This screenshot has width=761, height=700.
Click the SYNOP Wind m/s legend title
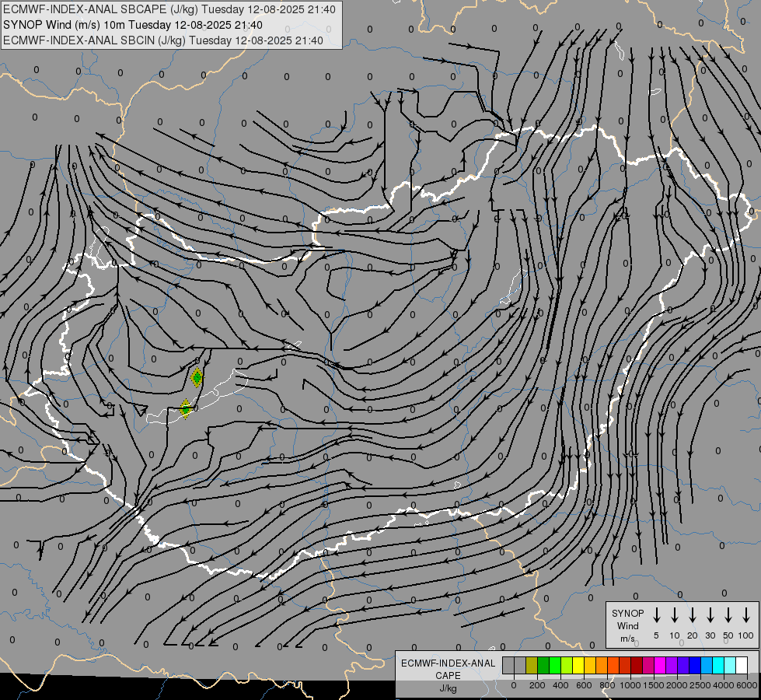pyautogui.click(x=627, y=625)
